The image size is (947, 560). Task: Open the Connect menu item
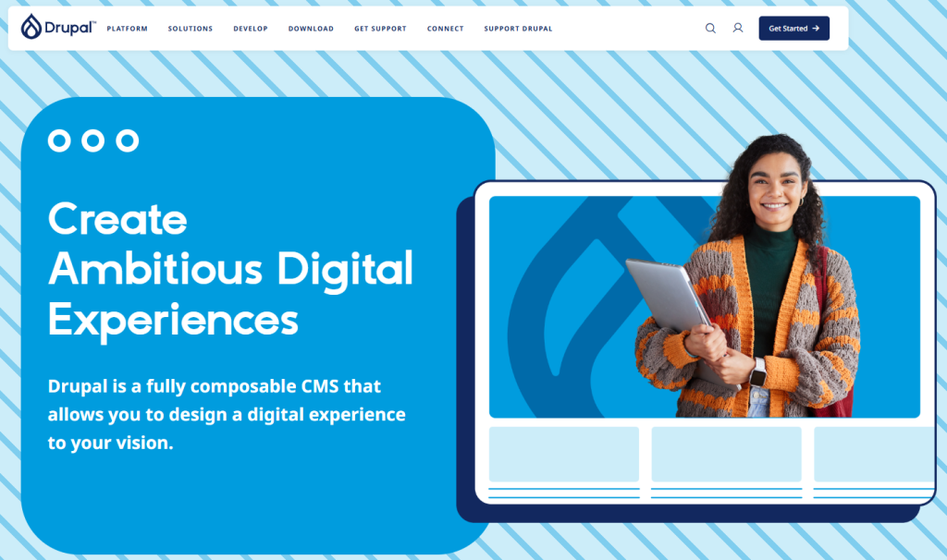tap(446, 29)
